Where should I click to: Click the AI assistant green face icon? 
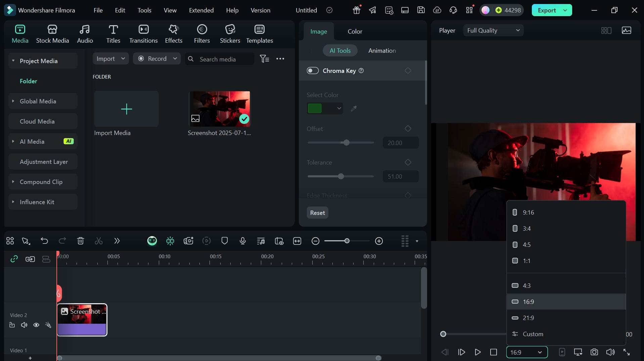click(x=152, y=241)
